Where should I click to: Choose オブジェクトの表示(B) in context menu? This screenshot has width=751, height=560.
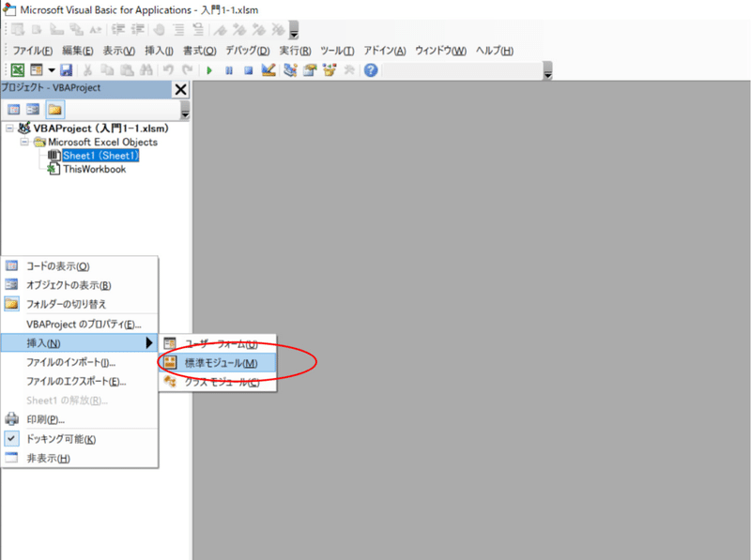pos(80,285)
